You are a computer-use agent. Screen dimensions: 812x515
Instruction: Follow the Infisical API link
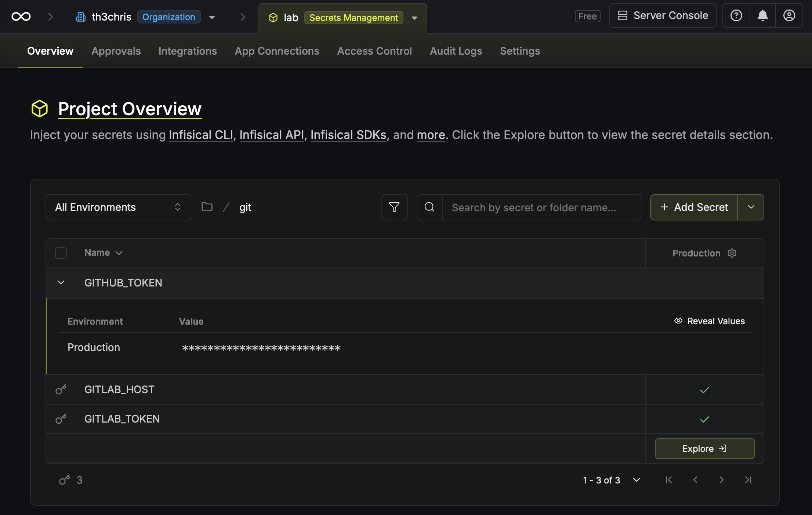(272, 135)
